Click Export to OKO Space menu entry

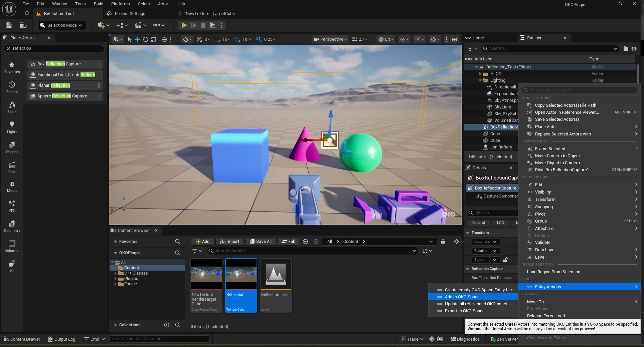click(x=473, y=311)
